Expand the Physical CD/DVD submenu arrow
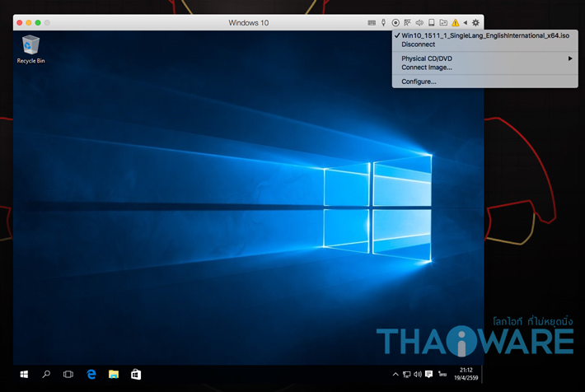This screenshot has width=585, height=392. pos(570,58)
